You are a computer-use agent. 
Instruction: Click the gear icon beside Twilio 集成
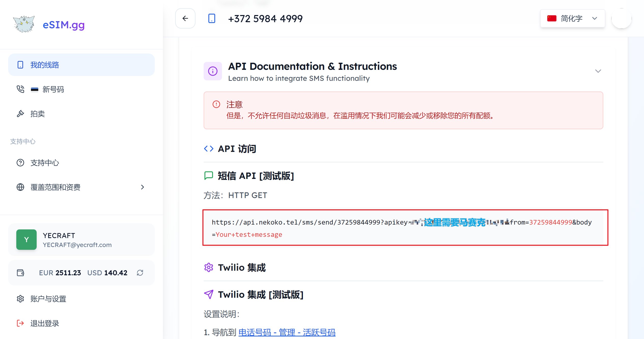209,267
